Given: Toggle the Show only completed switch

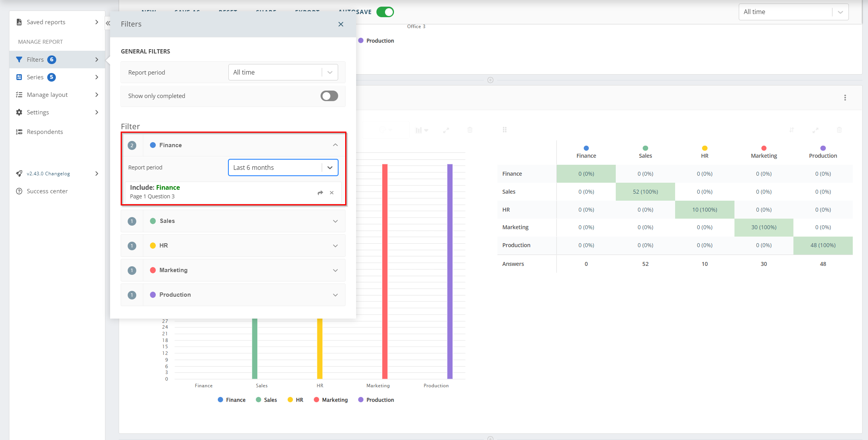Looking at the screenshot, I should [330, 96].
